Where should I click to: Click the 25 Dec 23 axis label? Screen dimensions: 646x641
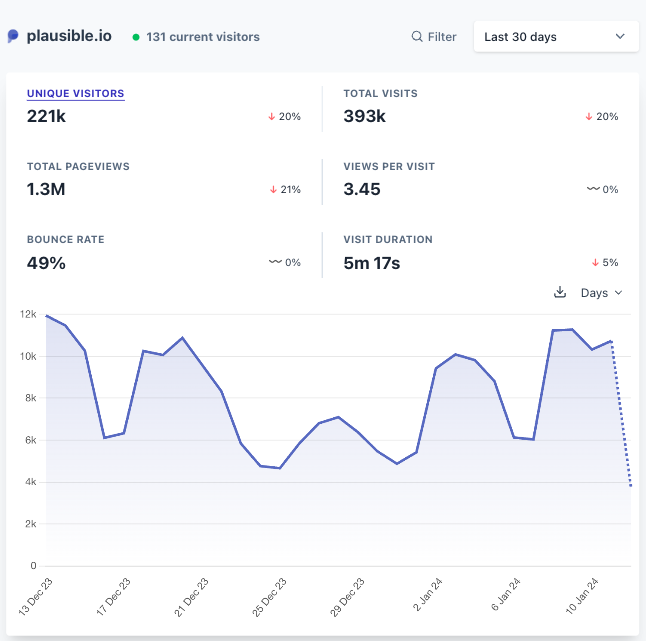pyautogui.click(x=269, y=597)
